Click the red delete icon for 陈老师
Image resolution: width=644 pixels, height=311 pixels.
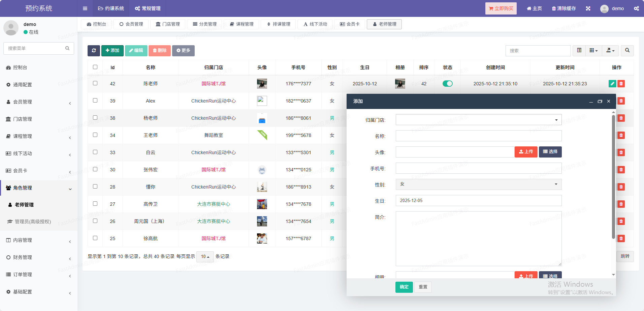(x=621, y=84)
